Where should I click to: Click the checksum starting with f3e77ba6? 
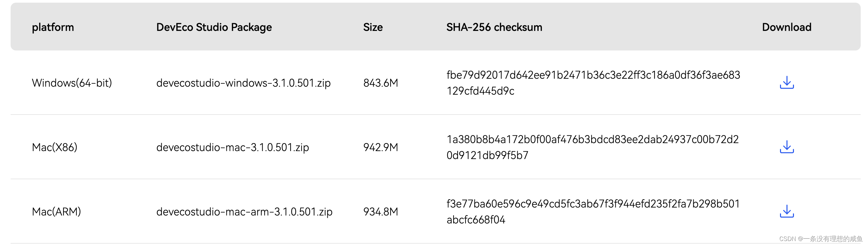point(593,212)
